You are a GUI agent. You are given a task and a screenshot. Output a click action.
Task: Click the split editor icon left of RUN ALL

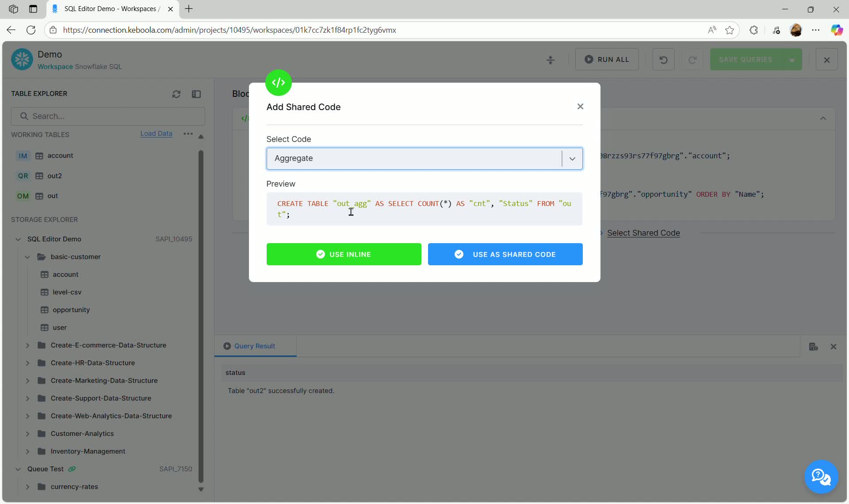[x=550, y=60]
